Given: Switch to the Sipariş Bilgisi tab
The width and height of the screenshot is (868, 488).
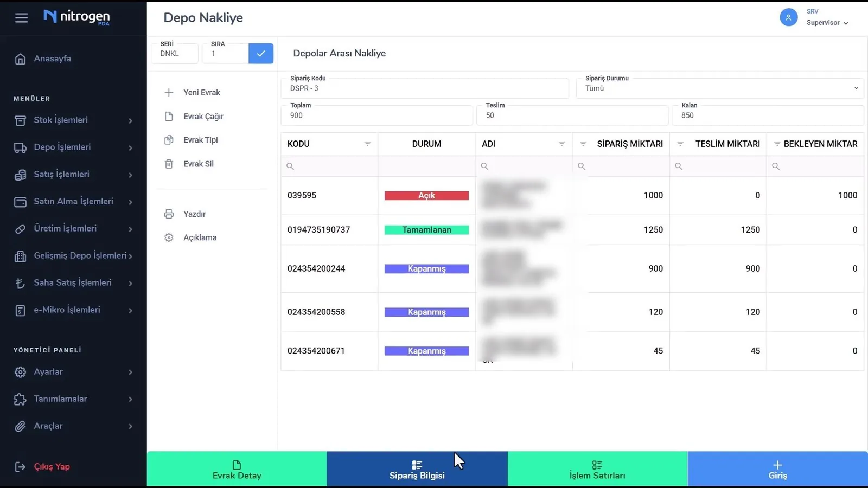Looking at the screenshot, I should [x=417, y=470].
